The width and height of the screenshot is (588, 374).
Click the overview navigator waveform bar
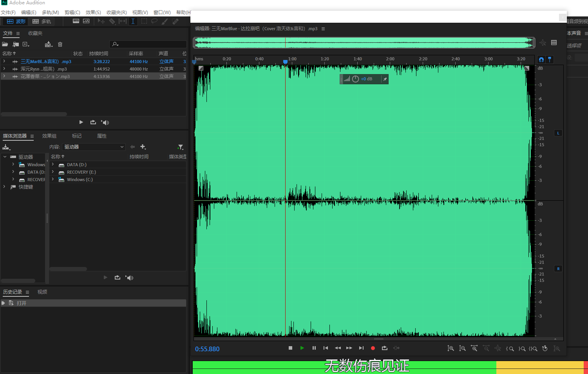click(x=364, y=43)
